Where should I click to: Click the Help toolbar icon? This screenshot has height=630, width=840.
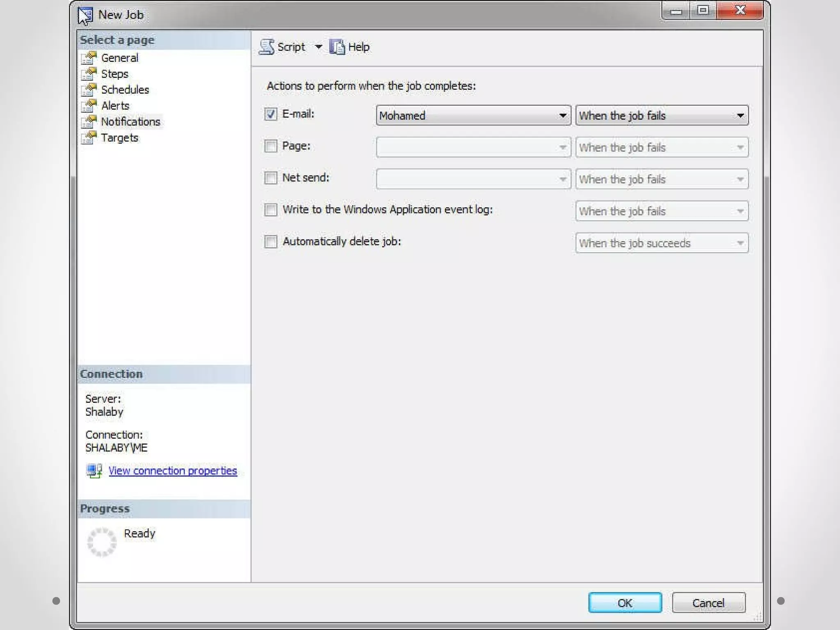pyautogui.click(x=337, y=47)
